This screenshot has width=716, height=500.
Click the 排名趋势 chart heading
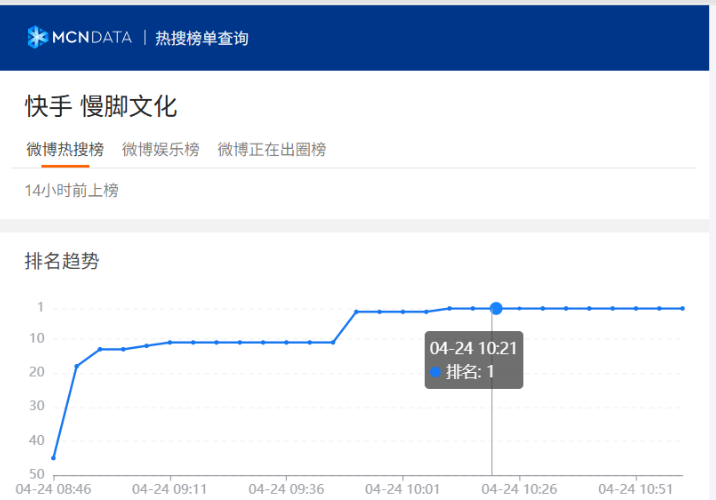(62, 262)
